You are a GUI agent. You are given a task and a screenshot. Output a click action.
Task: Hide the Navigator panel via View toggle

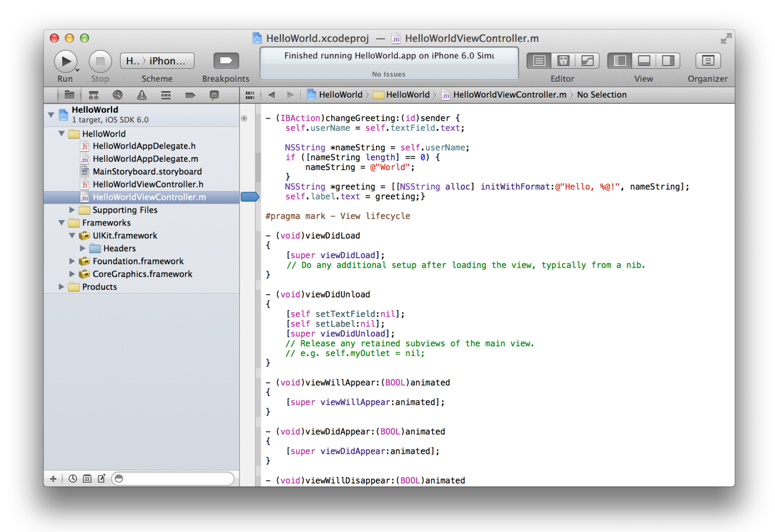[x=620, y=61]
